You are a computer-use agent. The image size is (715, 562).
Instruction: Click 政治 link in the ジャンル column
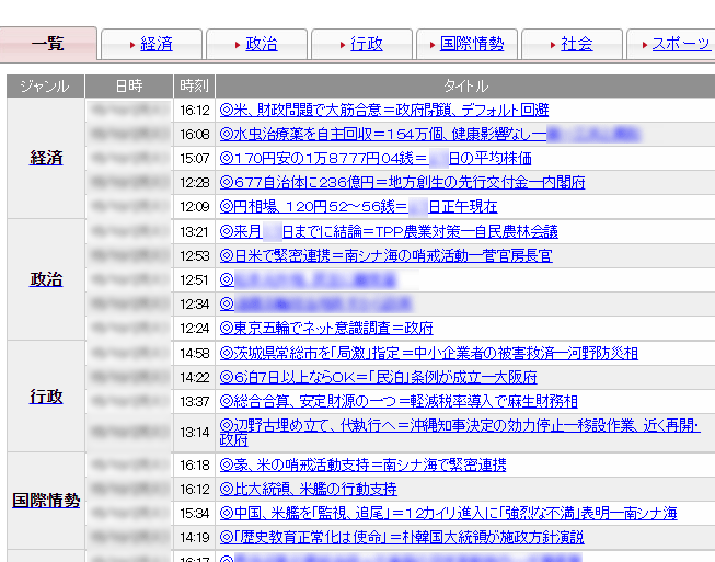tap(46, 280)
